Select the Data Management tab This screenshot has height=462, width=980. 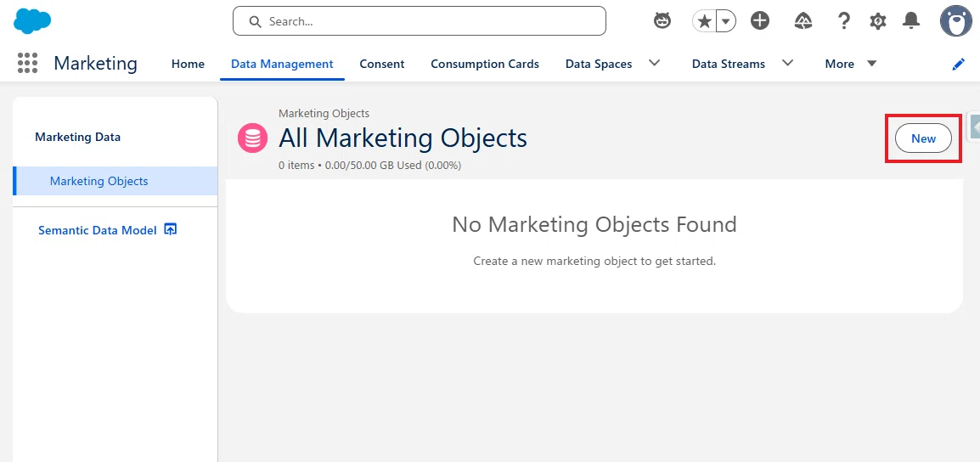(282, 64)
